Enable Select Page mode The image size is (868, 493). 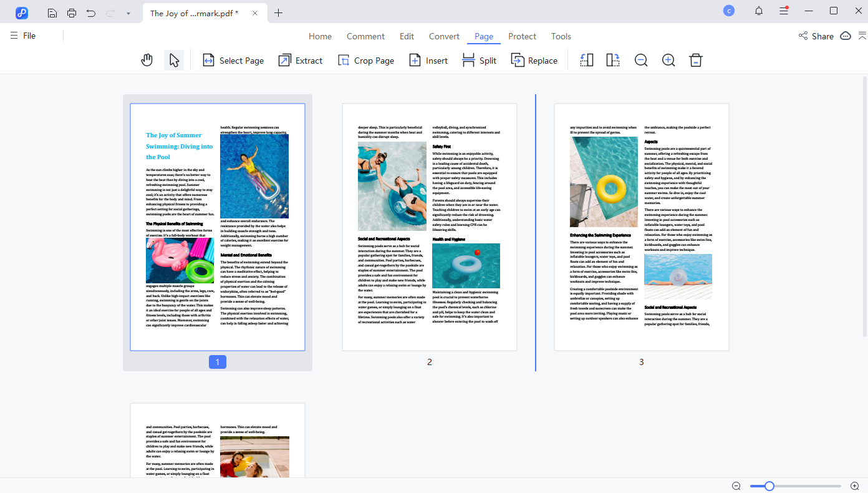(233, 60)
